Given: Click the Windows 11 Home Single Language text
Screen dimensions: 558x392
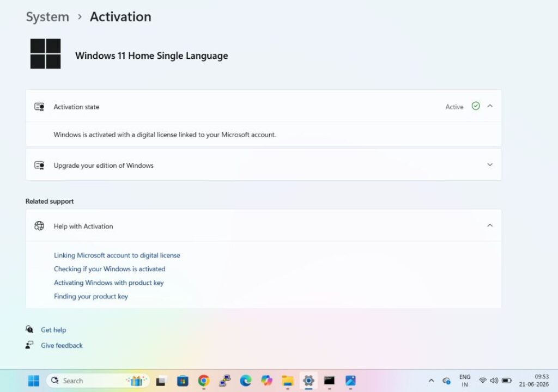Looking at the screenshot, I should (151, 56).
